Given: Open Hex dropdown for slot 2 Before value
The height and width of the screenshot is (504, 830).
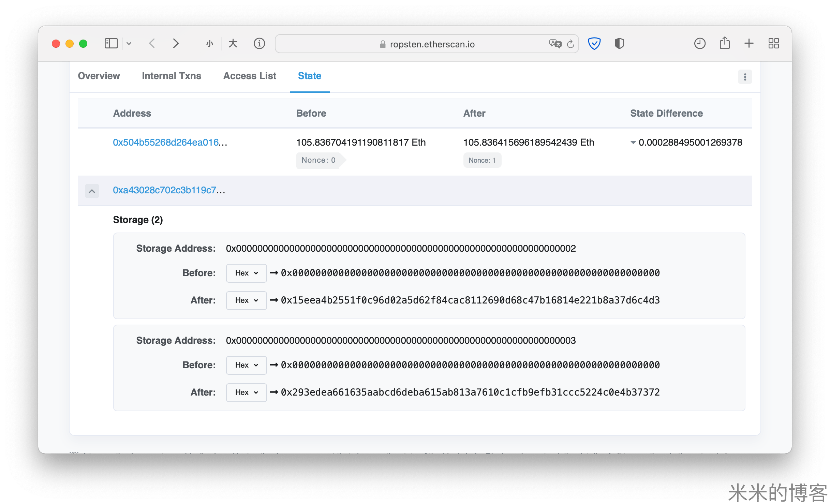Looking at the screenshot, I should (x=246, y=273).
